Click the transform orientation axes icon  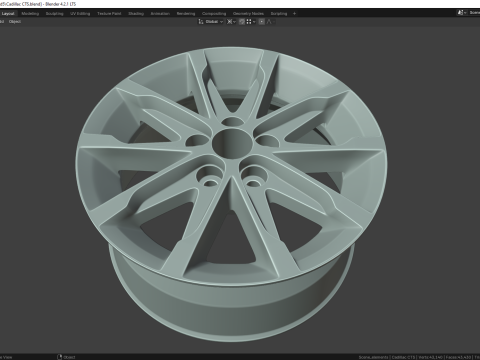201,22
